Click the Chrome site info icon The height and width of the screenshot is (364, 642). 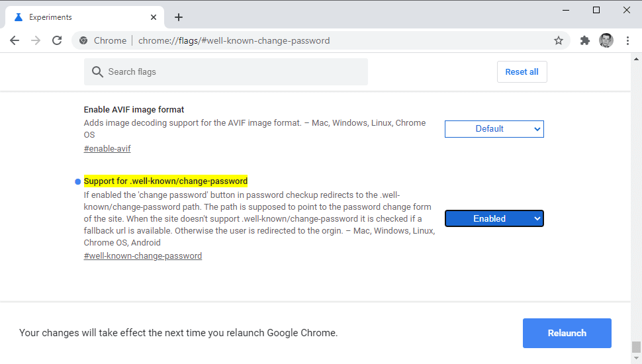83,40
